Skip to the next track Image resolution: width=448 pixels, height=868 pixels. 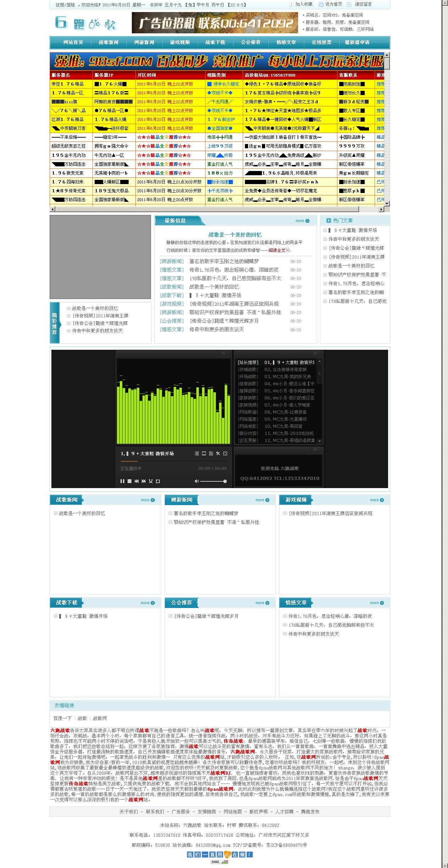click(144, 481)
